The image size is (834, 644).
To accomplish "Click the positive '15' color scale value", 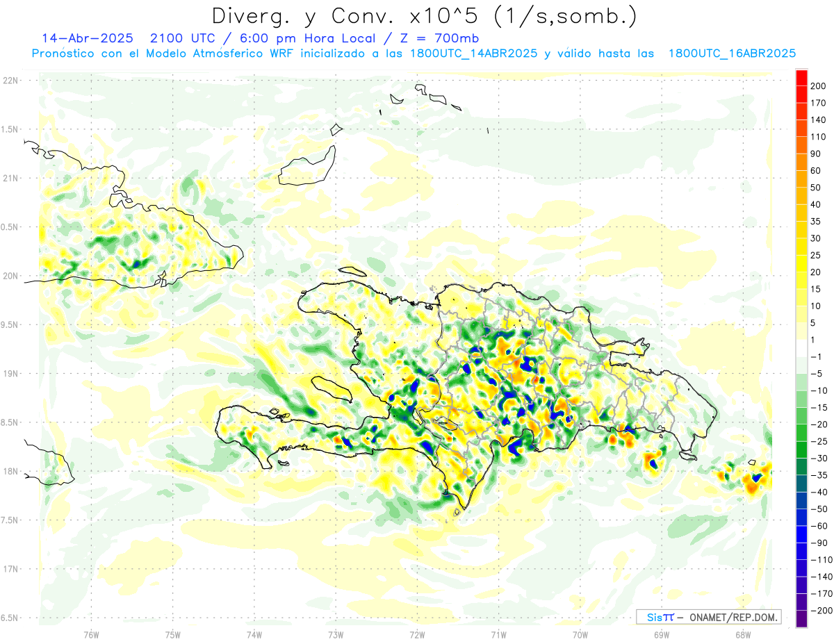I will pos(816,289).
